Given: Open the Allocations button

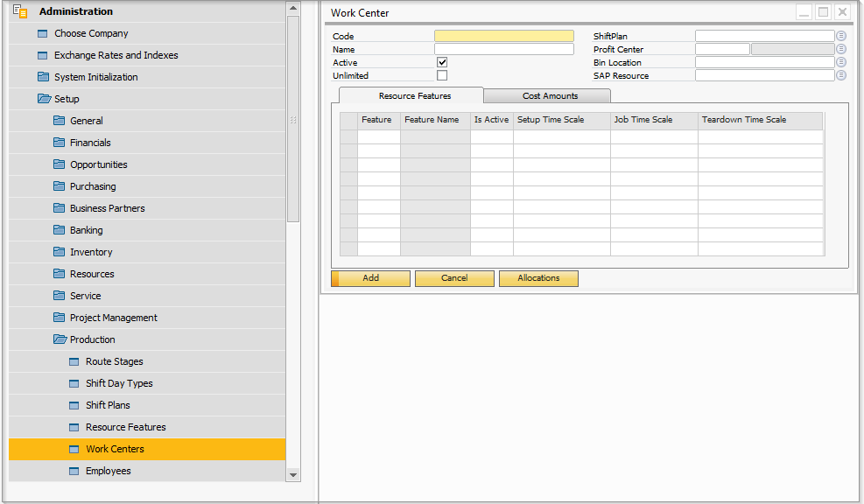Looking at the screenshot, I should click(x=538, y=278).
